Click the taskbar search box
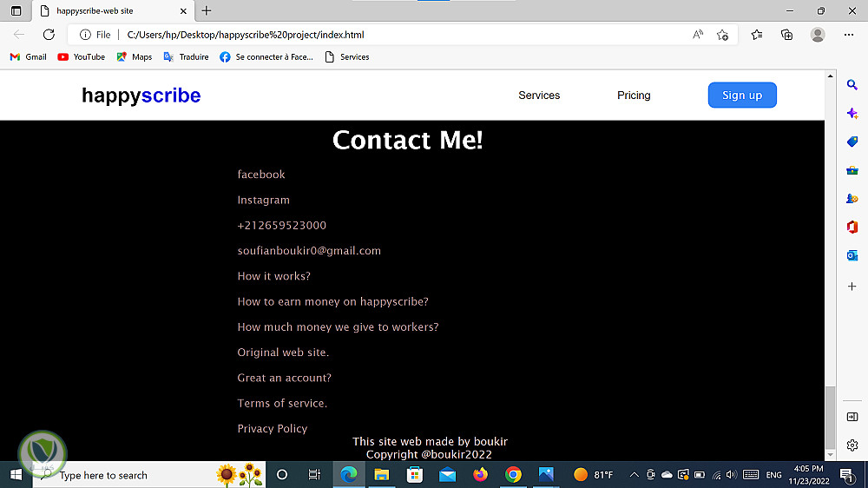The image size is (868, 488). point(148,475)
